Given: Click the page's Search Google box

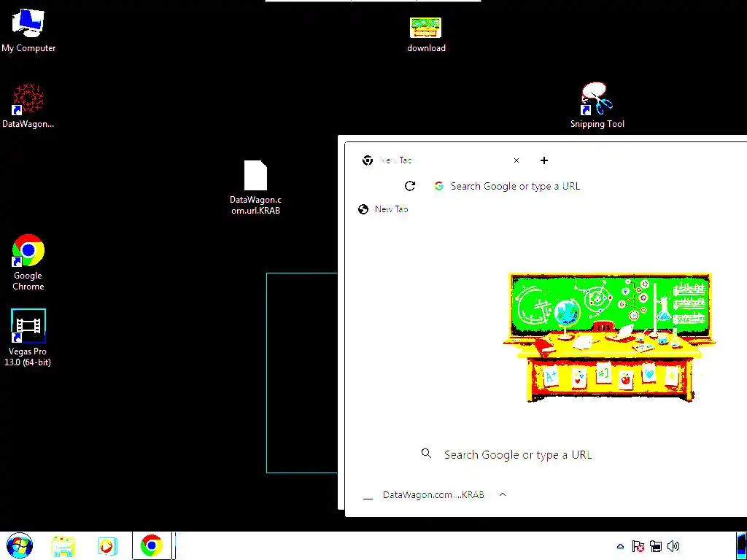Looking at the screenshot, I should pos(518,455).
